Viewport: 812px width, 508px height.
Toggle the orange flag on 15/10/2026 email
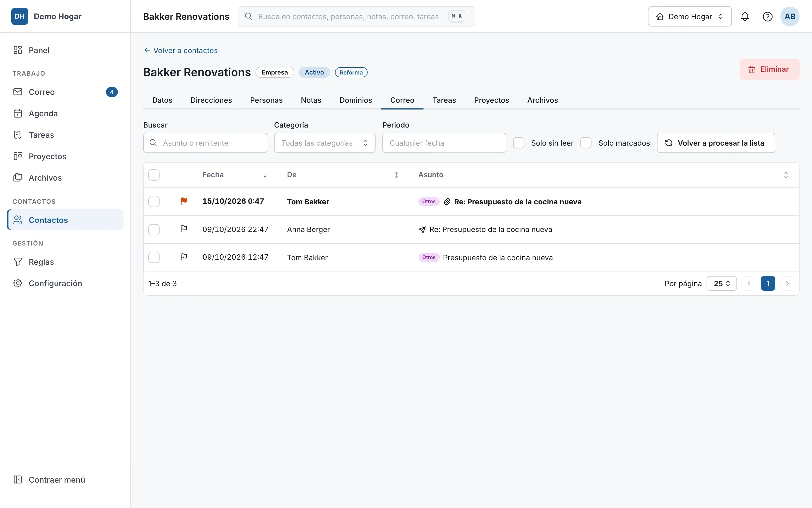click(184, 201)
